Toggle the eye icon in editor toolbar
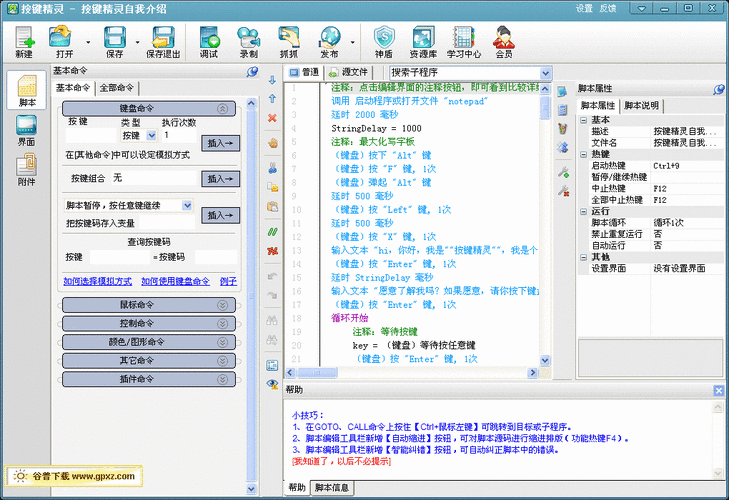The width and height of the screenshot is (729, 500). tap(272, 383)
